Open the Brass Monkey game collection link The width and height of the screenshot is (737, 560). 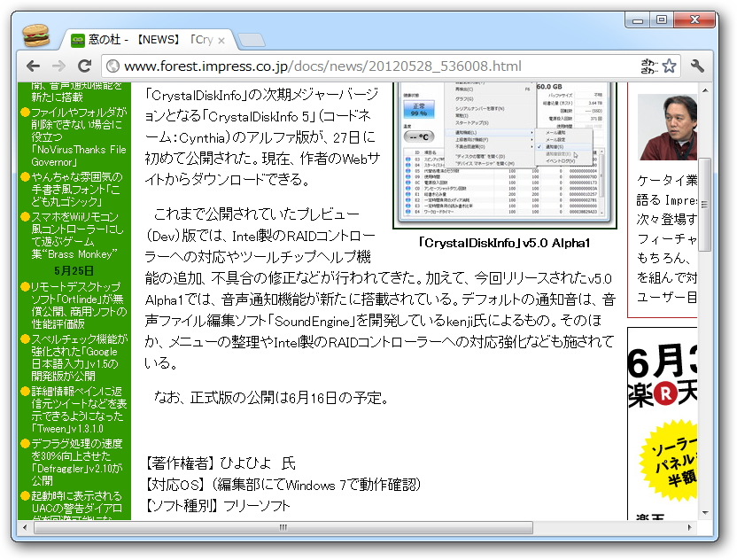[76, 235]
